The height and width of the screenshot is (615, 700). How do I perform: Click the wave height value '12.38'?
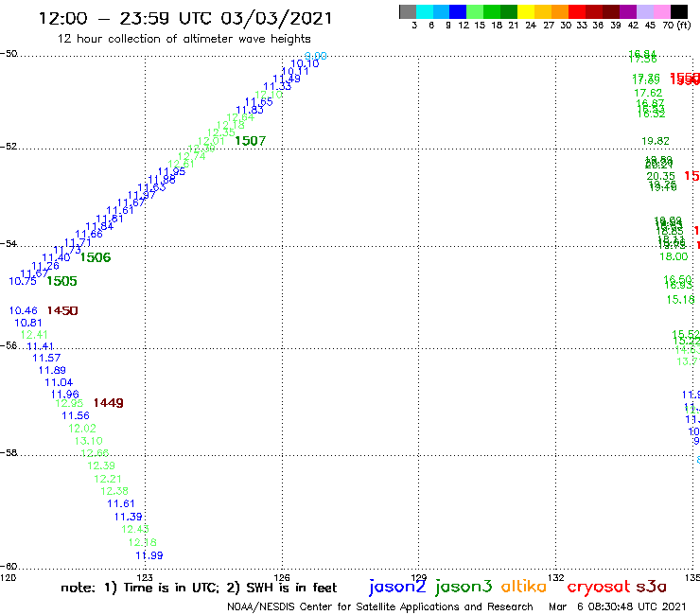114,491
